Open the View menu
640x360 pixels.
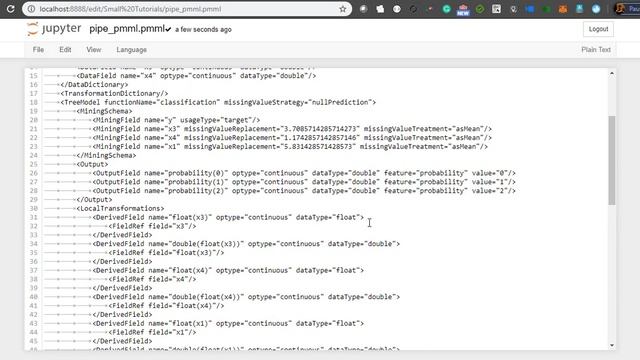93,49
